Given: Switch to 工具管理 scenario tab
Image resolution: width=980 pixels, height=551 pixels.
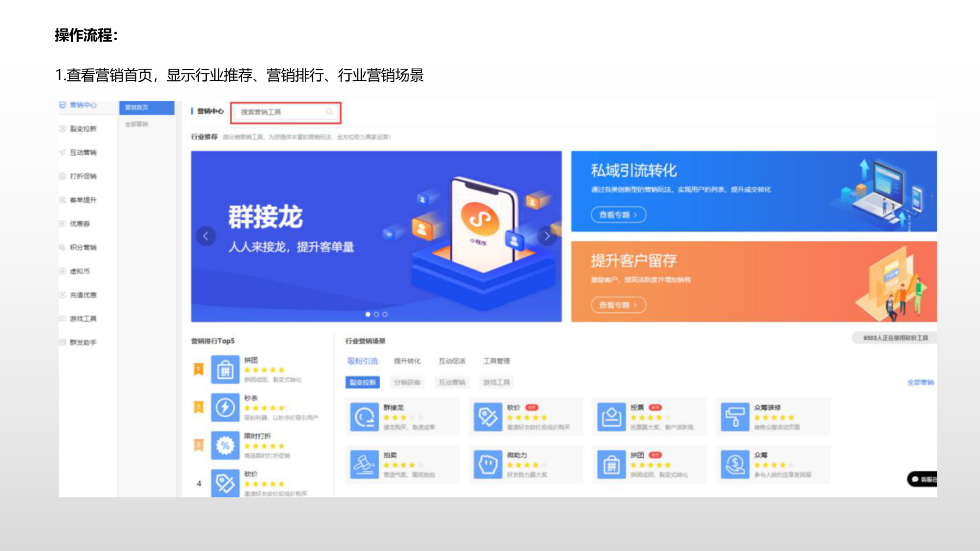Looking at the screenshot, I should [496, 361].
